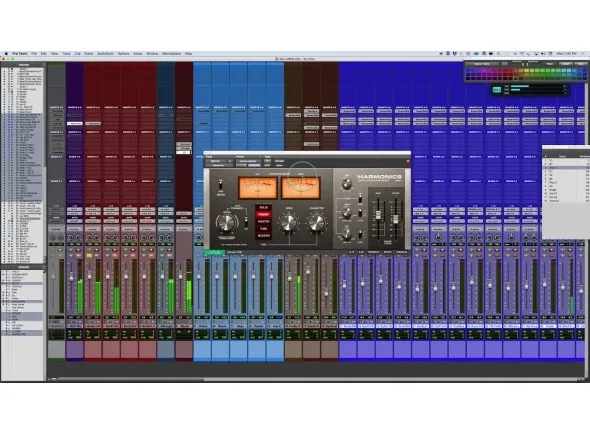Click Default in the color palette
The image size is (590, 434).
(566, 64)
